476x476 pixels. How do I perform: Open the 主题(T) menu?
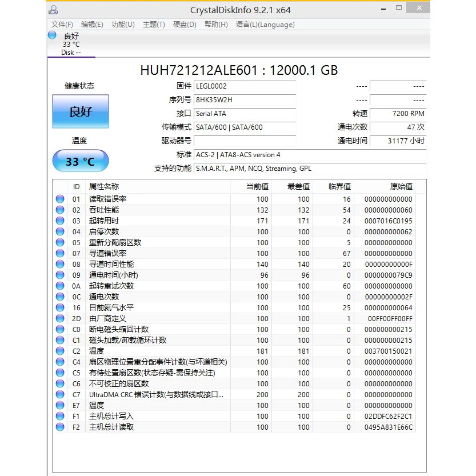[x=154, y=24]
